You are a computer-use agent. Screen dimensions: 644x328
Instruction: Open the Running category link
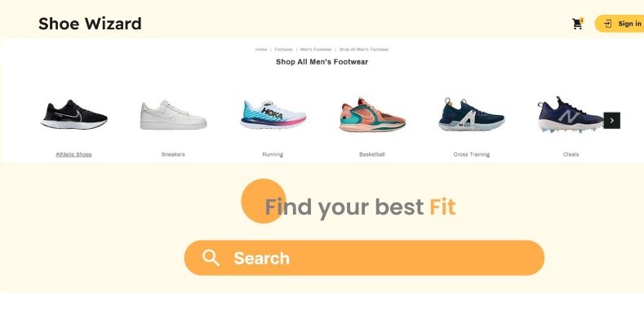(273, 154)
